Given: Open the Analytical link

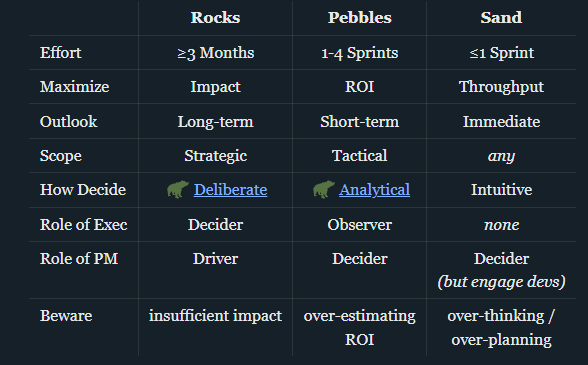Looking at the screenshot, I should point(374,190).
